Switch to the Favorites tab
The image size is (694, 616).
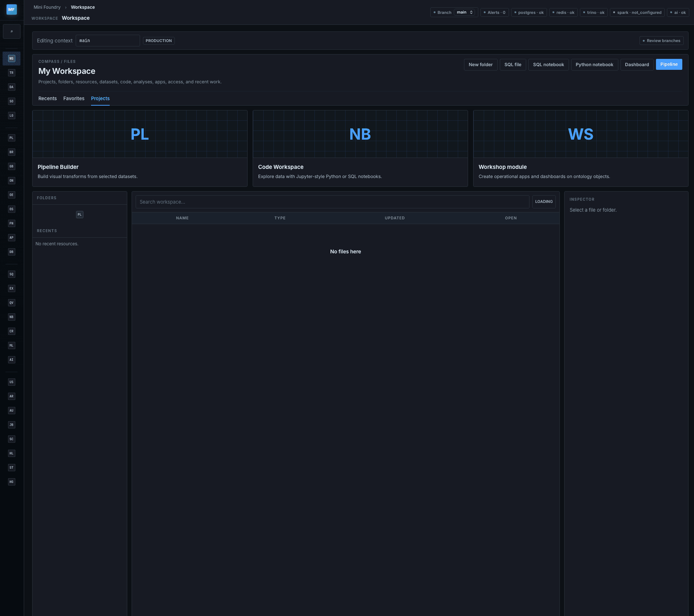pyautogui.click(x=74, y=98)
